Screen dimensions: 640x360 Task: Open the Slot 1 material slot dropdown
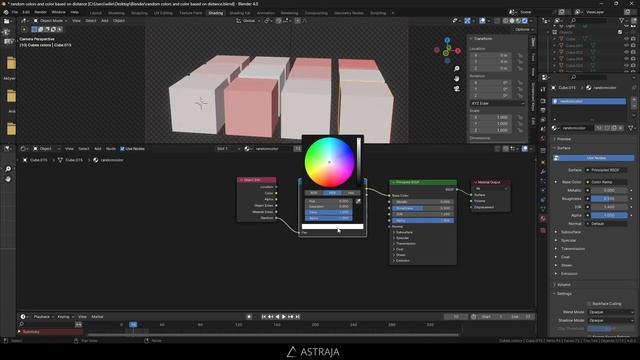pyautogui.click(x=228, y=149)
